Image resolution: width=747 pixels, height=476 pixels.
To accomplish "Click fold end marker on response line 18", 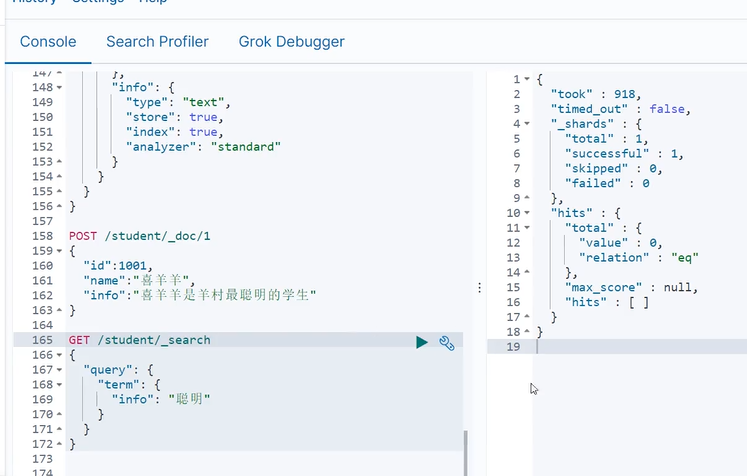I will point(527,332).
